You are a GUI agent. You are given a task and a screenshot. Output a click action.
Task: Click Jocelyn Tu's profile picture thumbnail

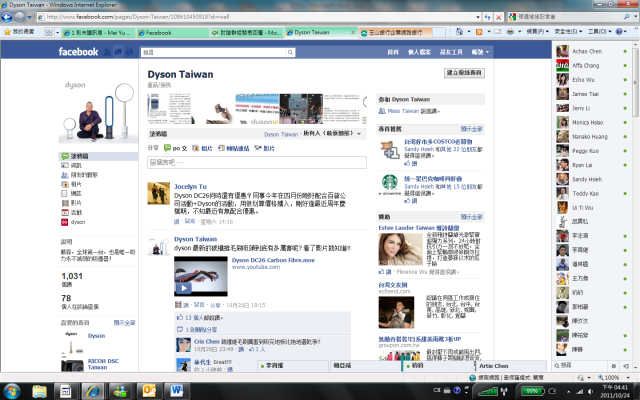tap(158, 193)
